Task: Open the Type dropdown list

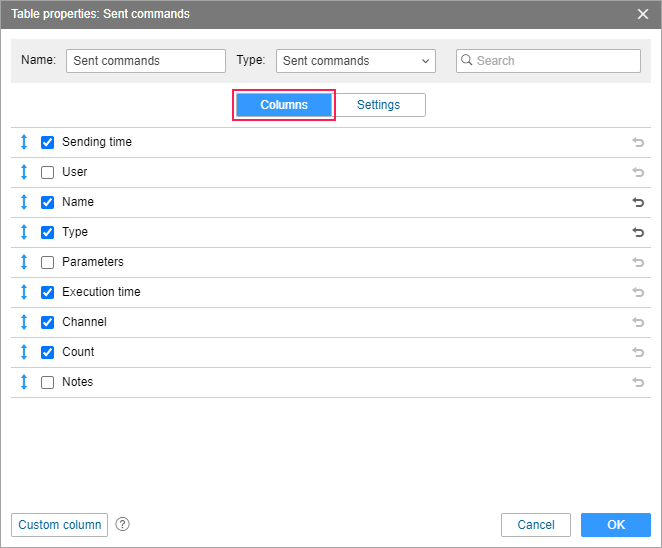Action: coord(356,61)
